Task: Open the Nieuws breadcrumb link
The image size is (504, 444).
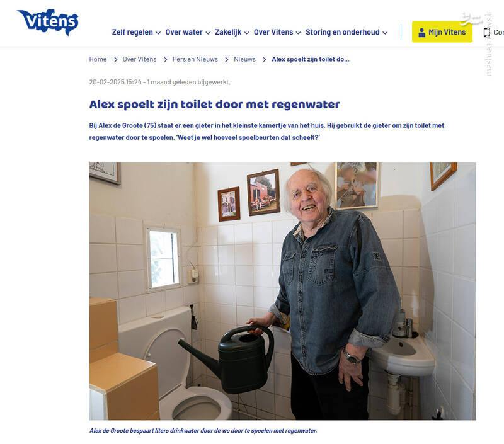Action: click(x=244, y=59)
